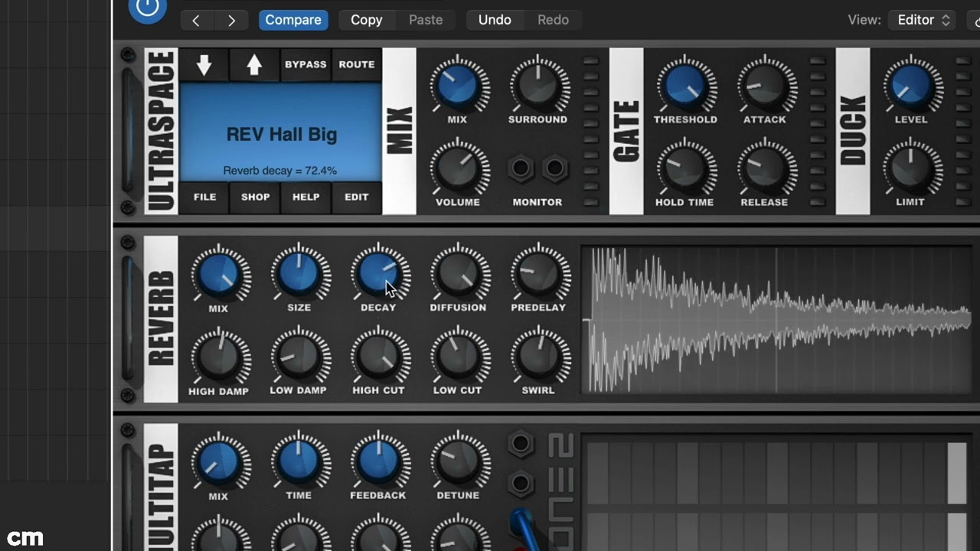
Task: Click the DIFFUSION knob
Action: pyautogui.click(x=459, y=273)
